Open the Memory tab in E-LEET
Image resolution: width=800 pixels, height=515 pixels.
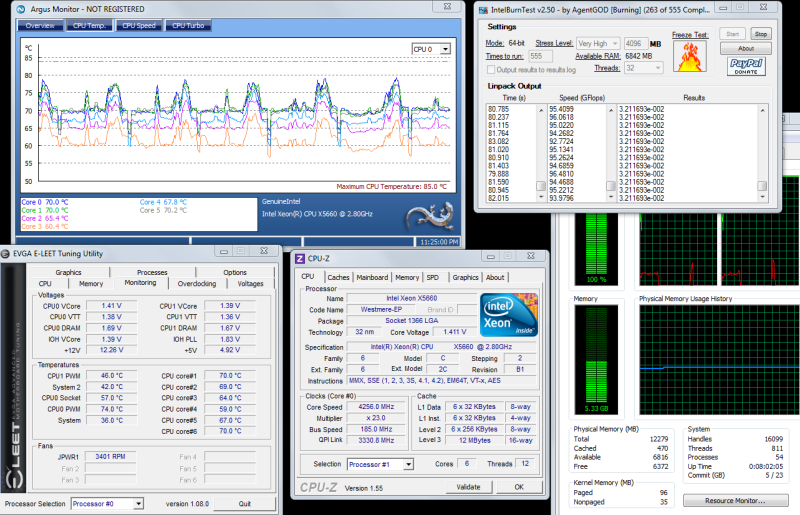[x=91, y=284]
